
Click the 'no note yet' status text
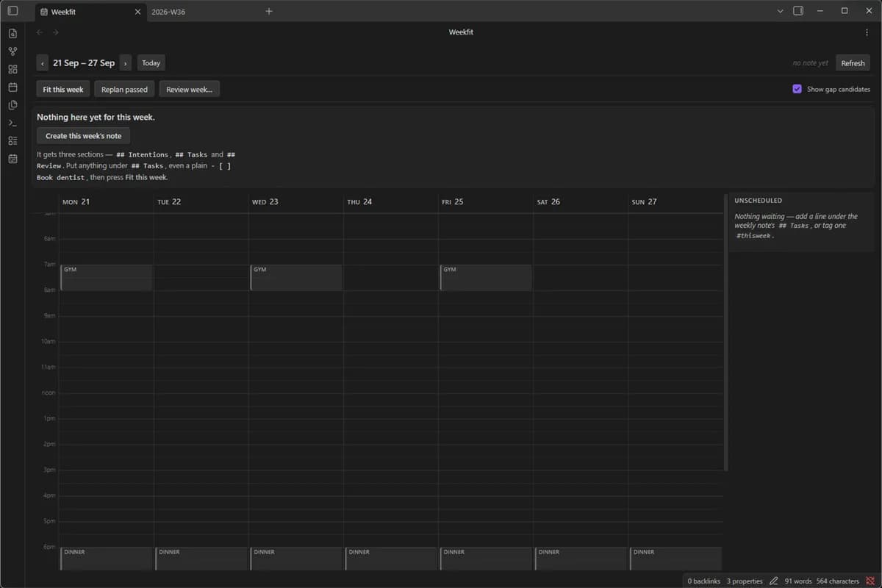[810, 63]
